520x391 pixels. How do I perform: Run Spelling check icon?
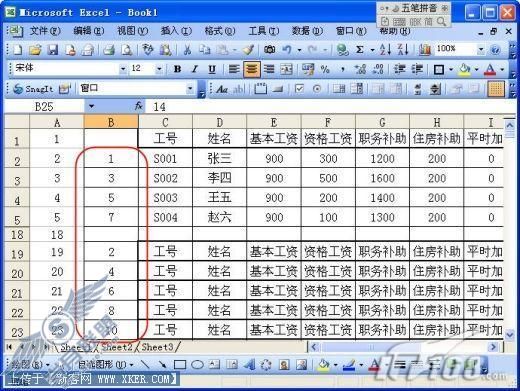click(x=148, y=50)
